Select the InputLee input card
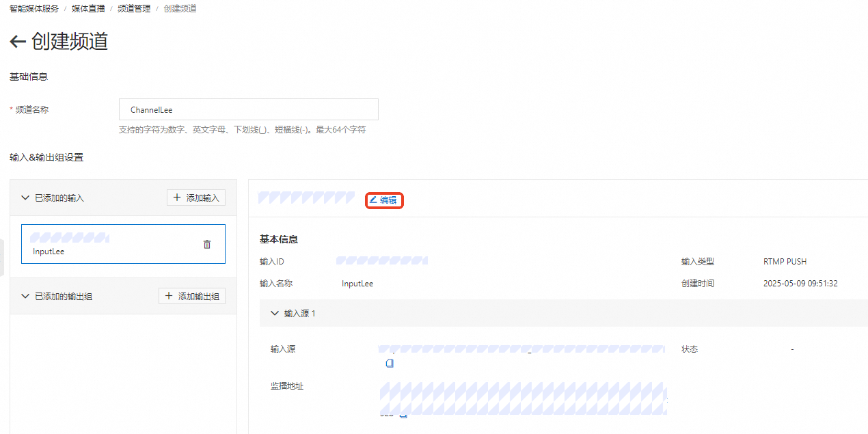 click(123, 244)
